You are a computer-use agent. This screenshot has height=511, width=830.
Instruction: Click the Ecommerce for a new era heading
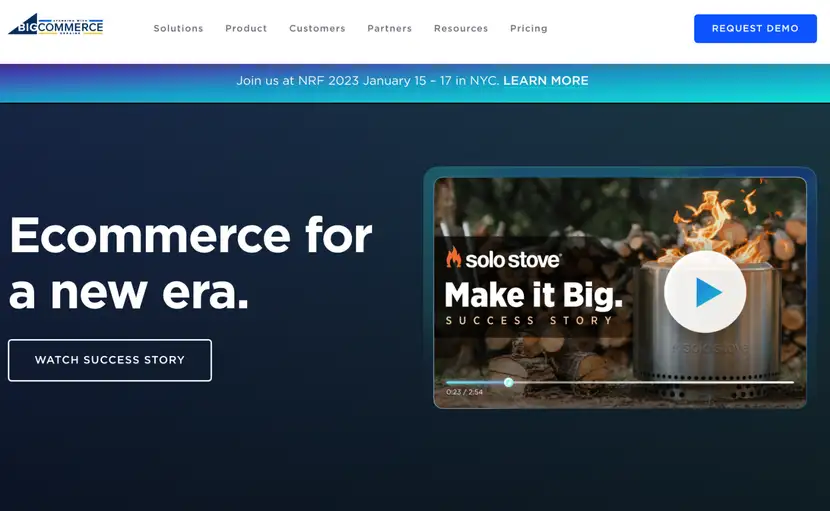191,263
